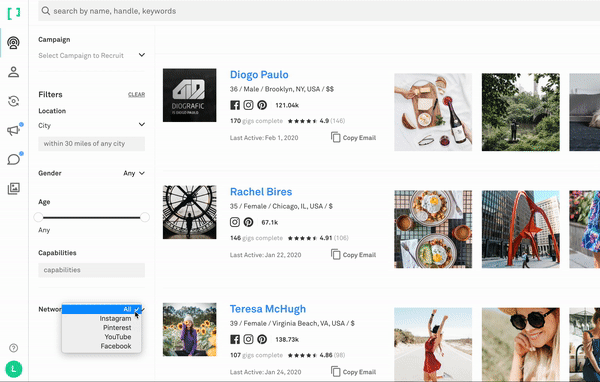Open the person profile sidebar icon
This screenshot has height=382, width=600.
(13, 72)
